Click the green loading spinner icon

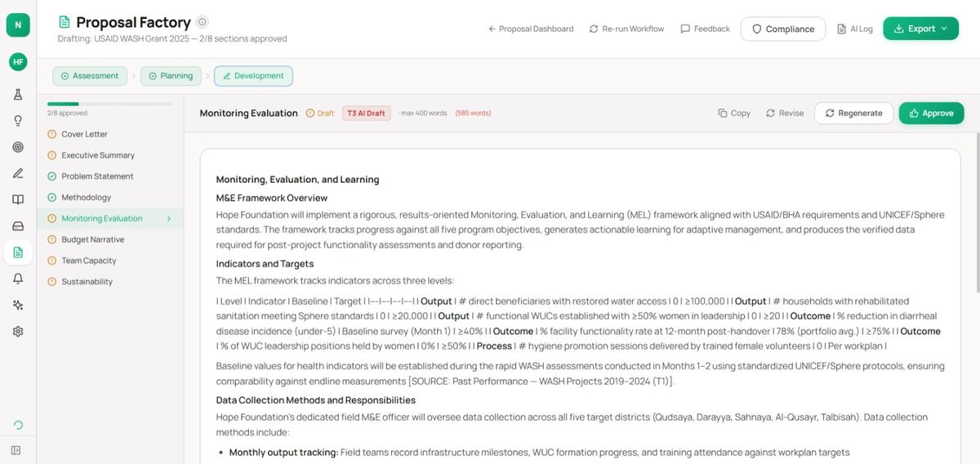tap(18, 425)
